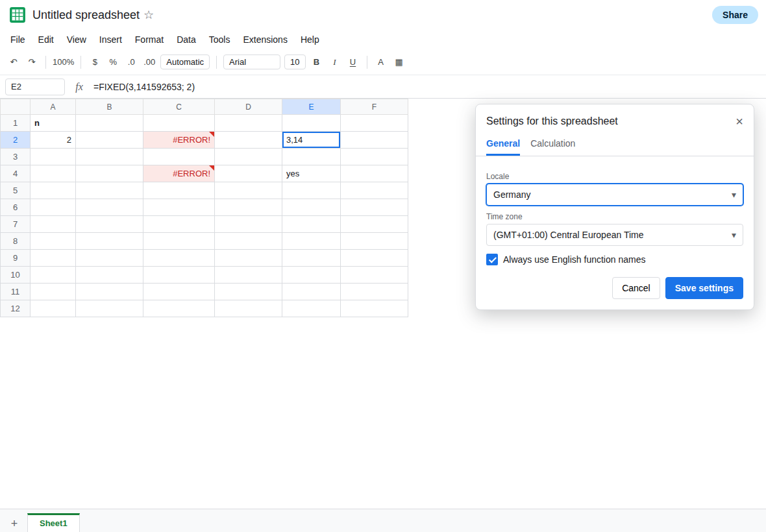The image size is (766, 532).
Task: Switch to the Calculation tab
Action: pos(552,143)
